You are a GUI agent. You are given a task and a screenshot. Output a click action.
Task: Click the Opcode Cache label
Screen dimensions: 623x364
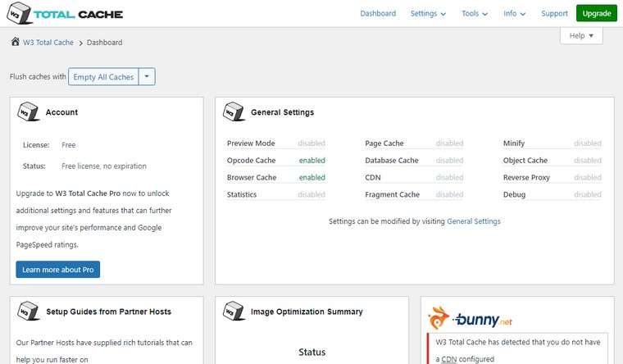coord(251,160)
